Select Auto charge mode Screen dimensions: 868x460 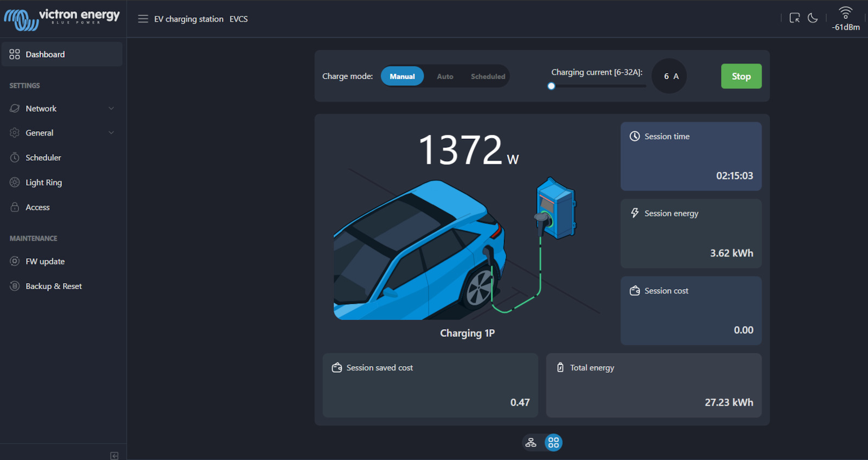[445, 76]
